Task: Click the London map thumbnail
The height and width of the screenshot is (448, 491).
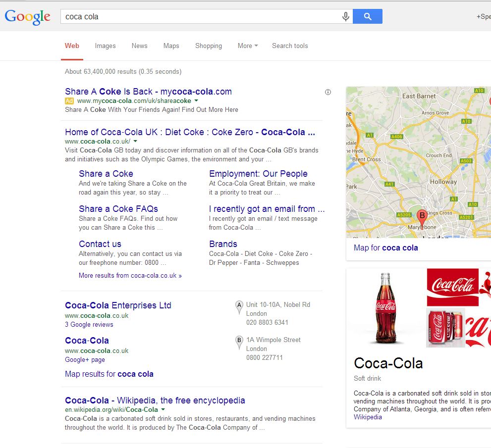Action: [x=418, y=162]
